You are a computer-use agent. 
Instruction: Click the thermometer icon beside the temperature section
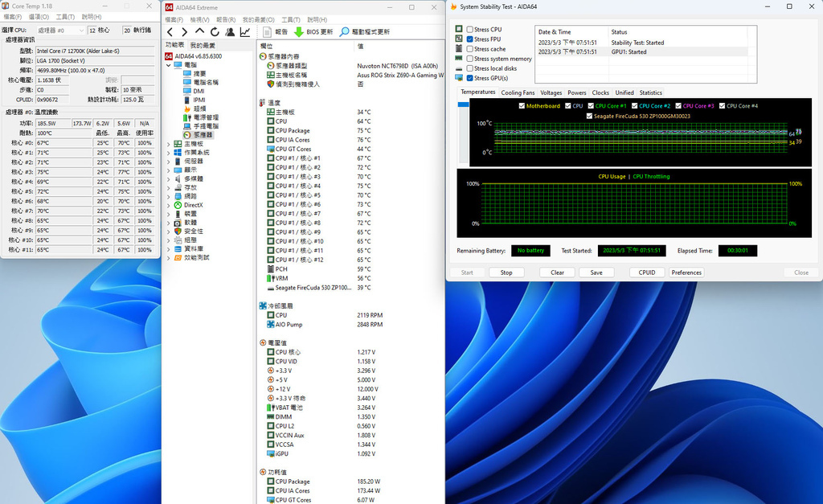[263, 103]
